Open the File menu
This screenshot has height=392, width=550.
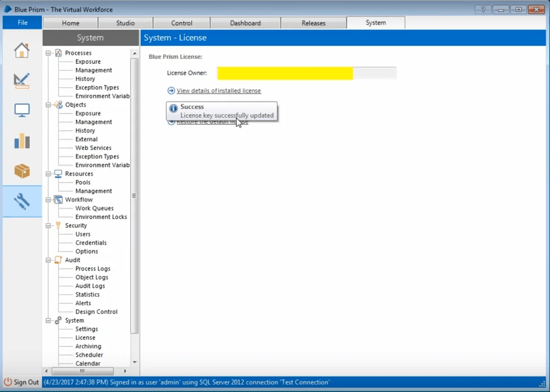(x=22, y=22)
